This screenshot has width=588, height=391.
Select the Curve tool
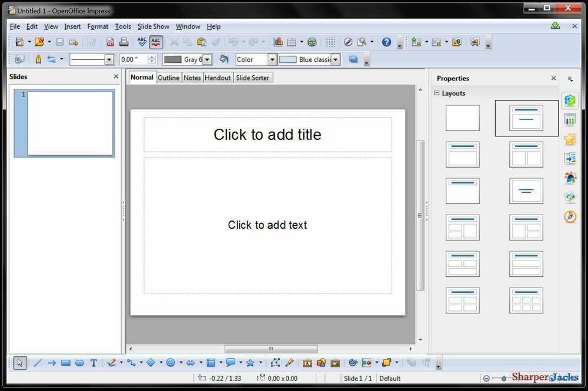click(x=112, y=362)
